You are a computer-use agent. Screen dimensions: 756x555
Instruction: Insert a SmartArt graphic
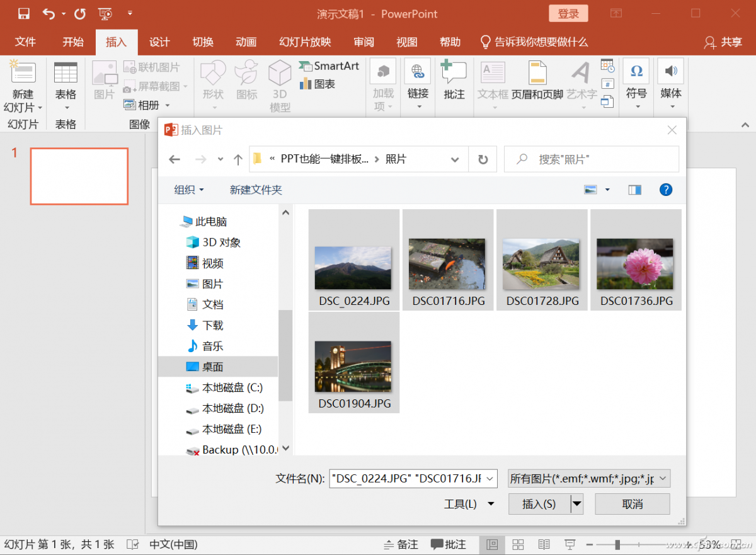click(329, 66)
